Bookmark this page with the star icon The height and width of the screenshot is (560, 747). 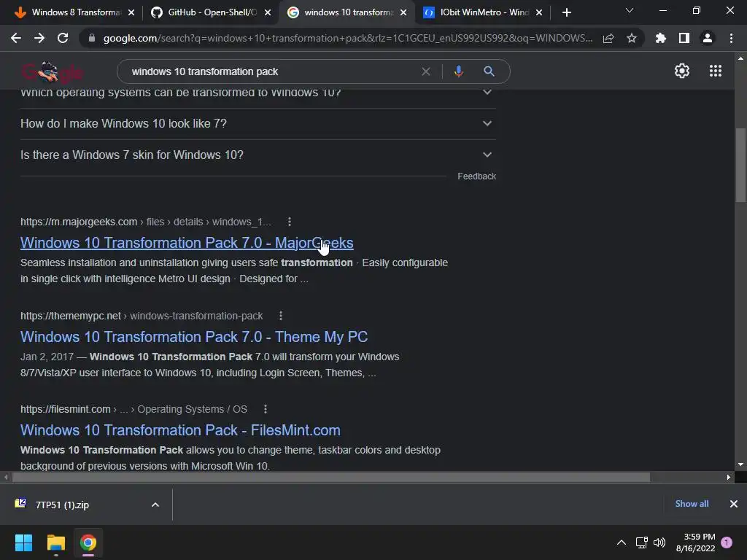[x=632, y=38]
